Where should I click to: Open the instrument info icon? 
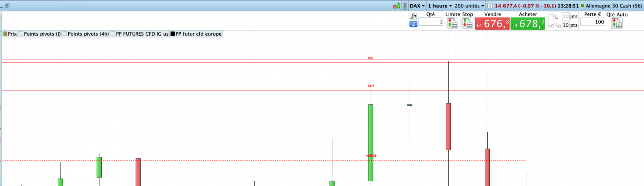tap(490, 6)
